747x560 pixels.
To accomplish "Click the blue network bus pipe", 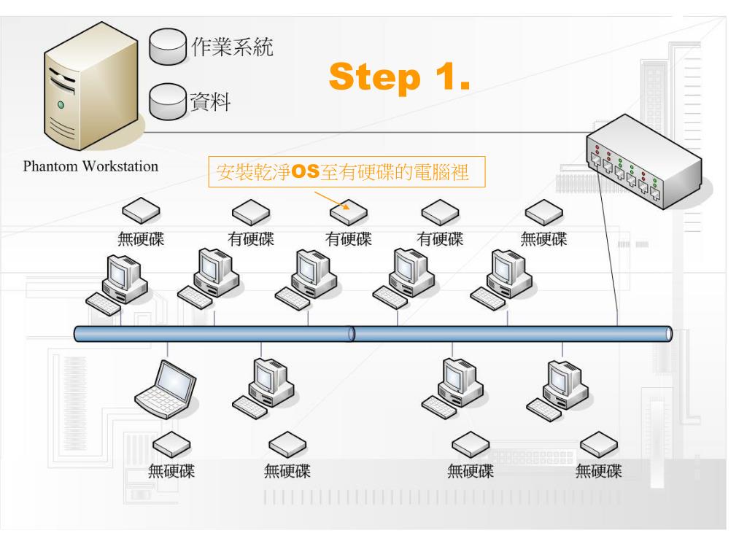I will 373,334.
